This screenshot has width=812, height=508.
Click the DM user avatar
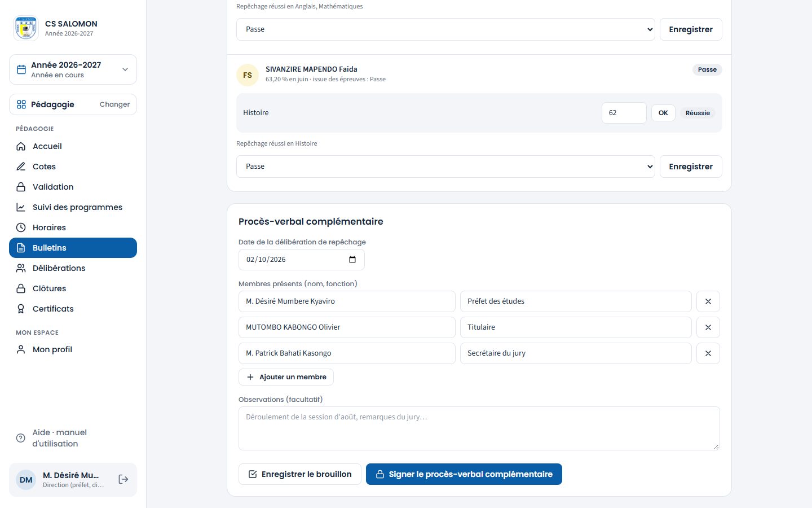26,480
